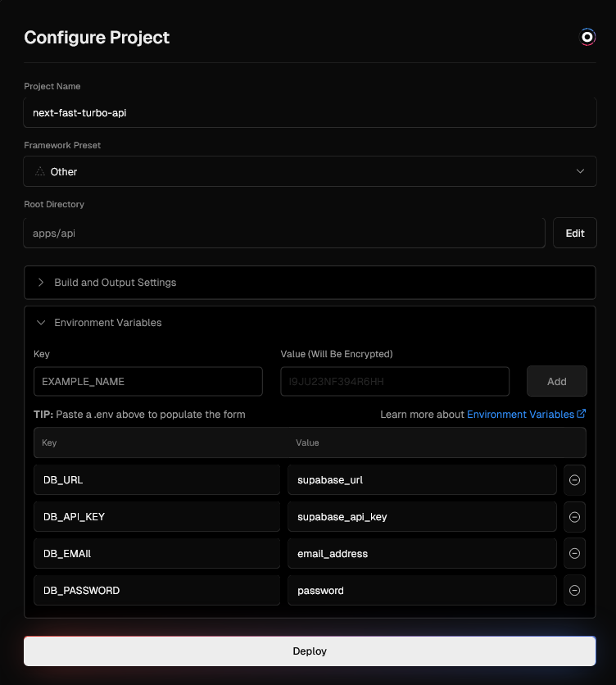
Task: Click the triangle icon in Framework Preset
Action: coord(40,172)
